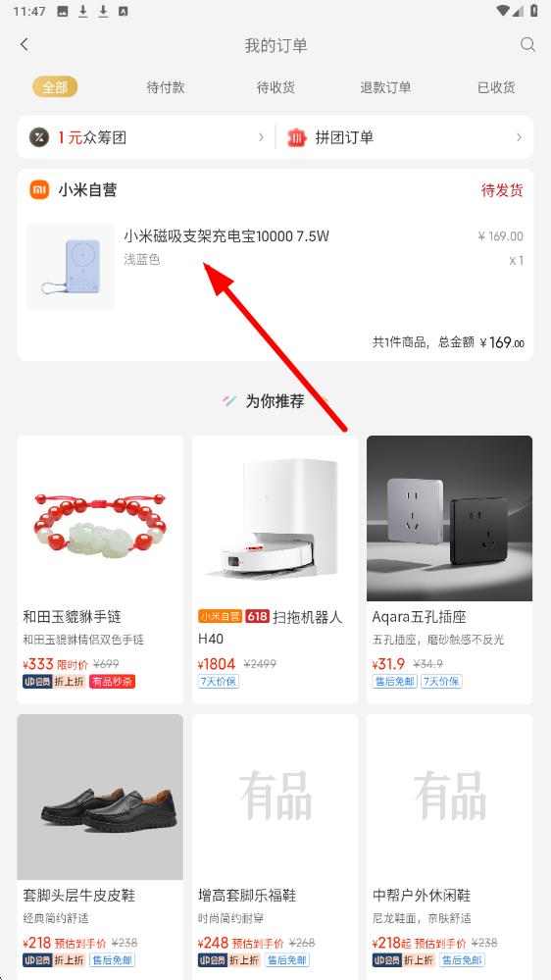This screenshot has width=551, height=980.
Task: Tap the red 拼团订单 icon
Action: point(297,137)
